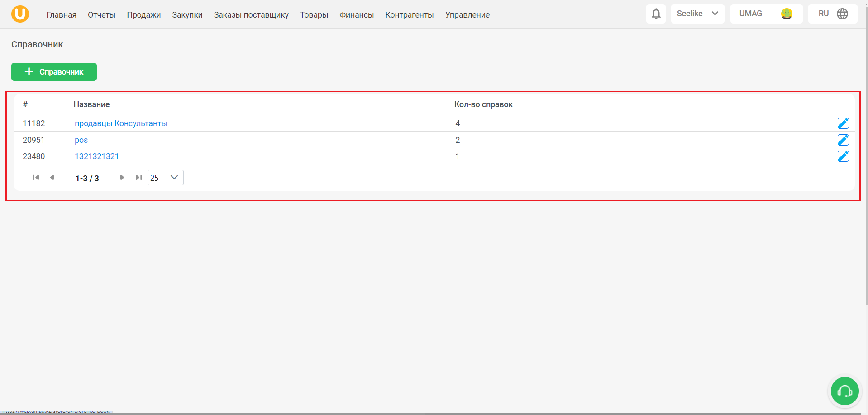The height and width of the screenshot is (415, 868).
Task: Open the Товары menu
Action: click(x=314, y=15)
